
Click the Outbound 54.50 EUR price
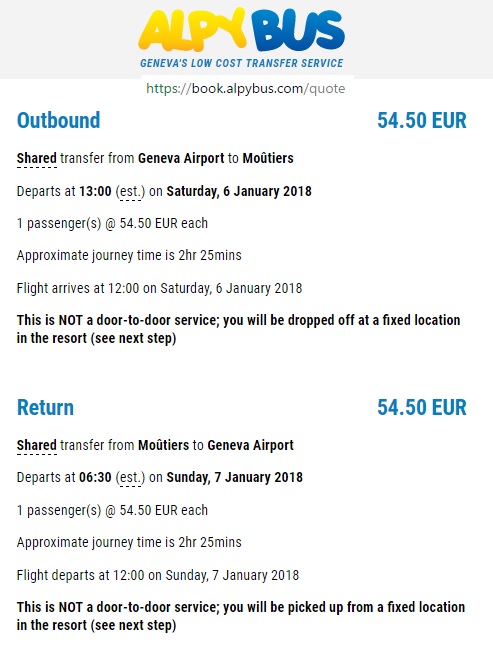422,120
